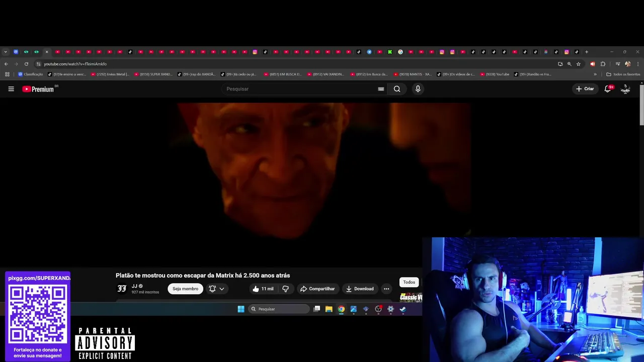Open JJ channel name link
Viewport: 644px width, 362px height.
pyautogui.click(x=134, y=286)
